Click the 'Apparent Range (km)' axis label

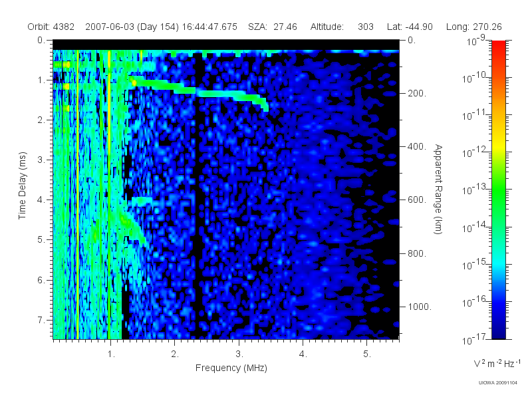pyautogui.click(x=438, y=190)
